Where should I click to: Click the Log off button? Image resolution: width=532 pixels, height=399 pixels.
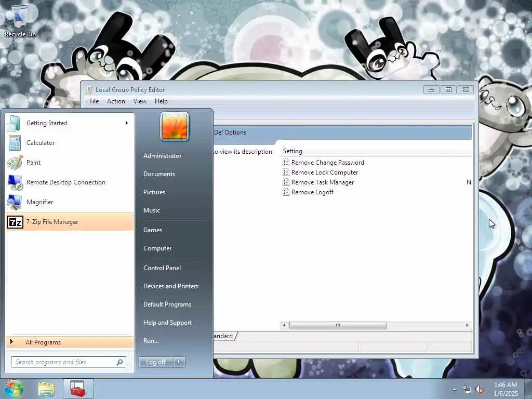tap(156, 362)
